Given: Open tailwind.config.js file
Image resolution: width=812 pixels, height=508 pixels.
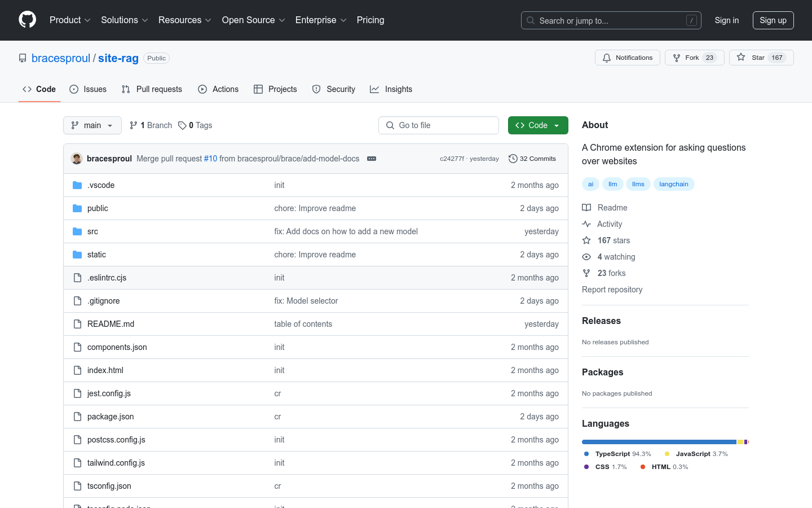Looking at the screenshot, I should click(x=116, y=463).
